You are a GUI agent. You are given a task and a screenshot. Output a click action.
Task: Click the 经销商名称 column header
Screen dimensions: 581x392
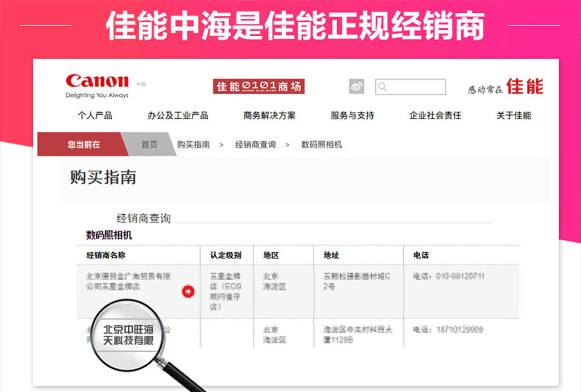106,255
